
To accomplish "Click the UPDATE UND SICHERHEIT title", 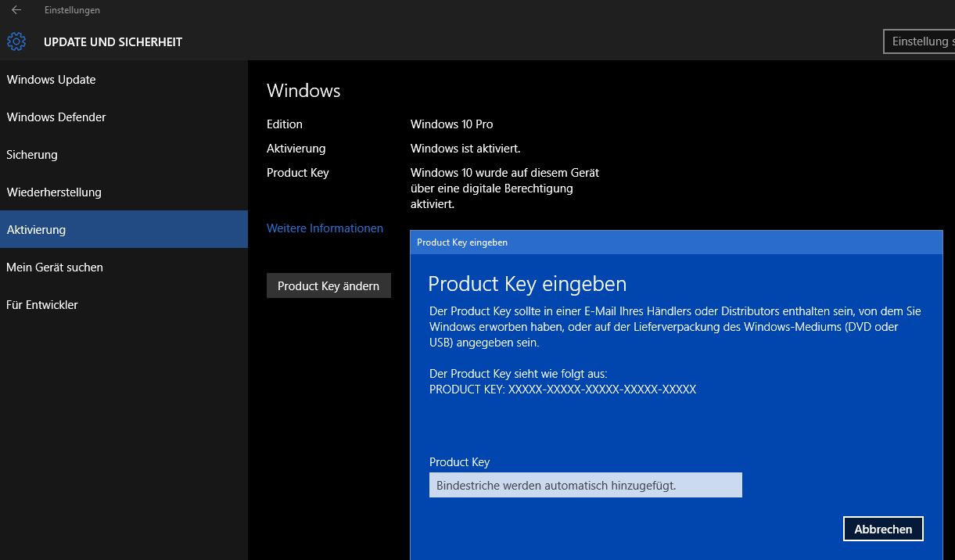I will [x=113, y=42].
